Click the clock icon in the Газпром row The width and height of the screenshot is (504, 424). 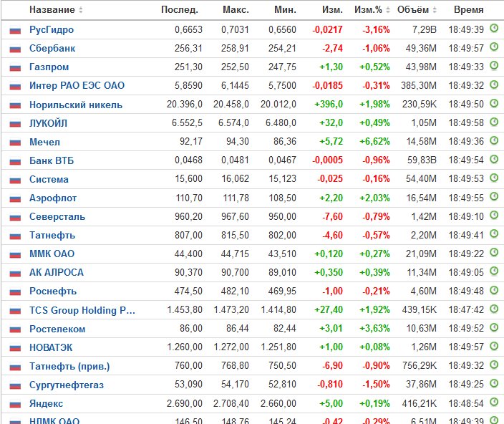[x=494, y=66]
